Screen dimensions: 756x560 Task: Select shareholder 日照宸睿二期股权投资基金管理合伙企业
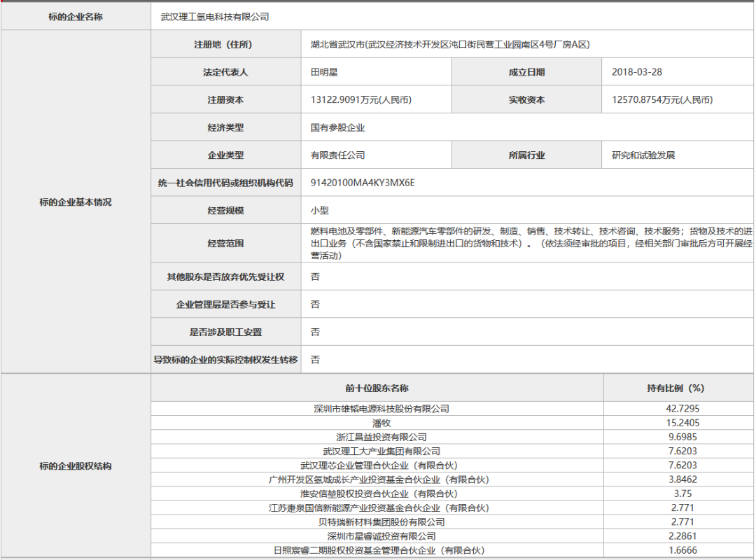click(379, 550)
